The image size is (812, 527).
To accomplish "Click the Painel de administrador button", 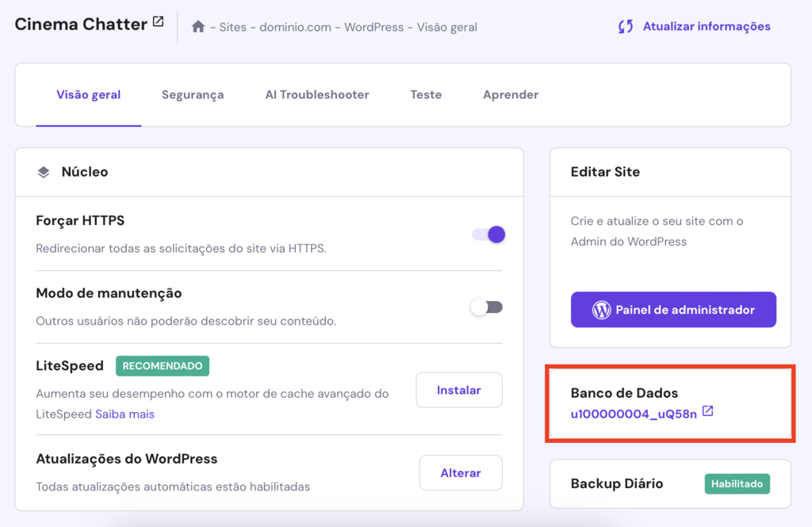I will (x=673, y=309).
